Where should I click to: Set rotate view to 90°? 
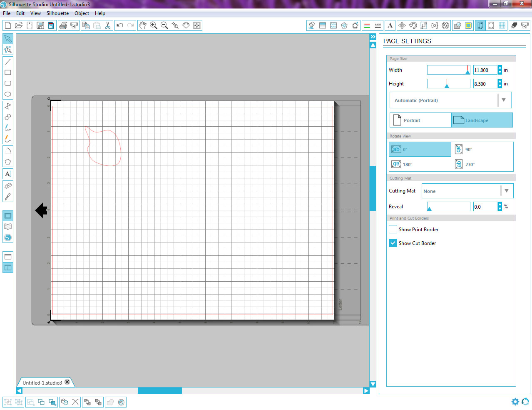pyautogui.click(x=482, y=149)
